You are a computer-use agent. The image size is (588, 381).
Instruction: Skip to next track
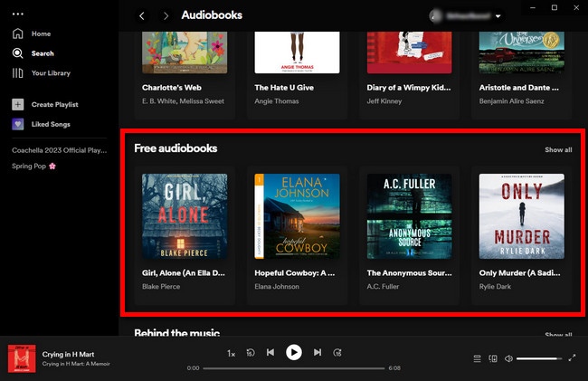click(x=318, y=352)
